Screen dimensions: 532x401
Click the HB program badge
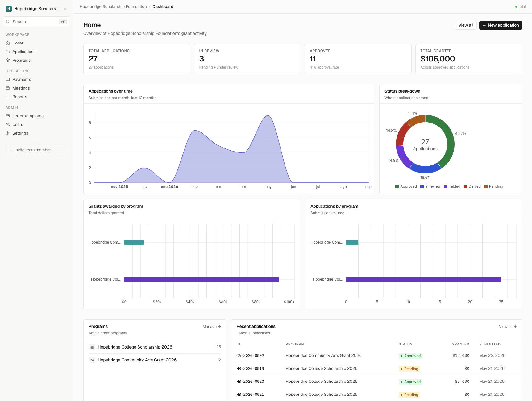(92, 347)
